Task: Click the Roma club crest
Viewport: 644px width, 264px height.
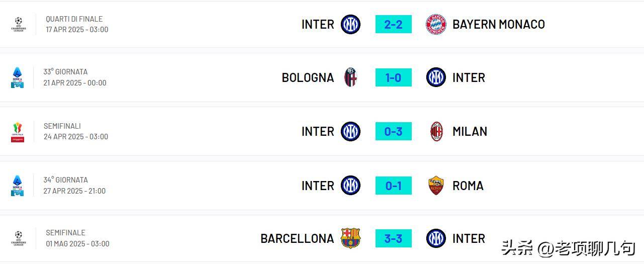Action: click(436, 186)
